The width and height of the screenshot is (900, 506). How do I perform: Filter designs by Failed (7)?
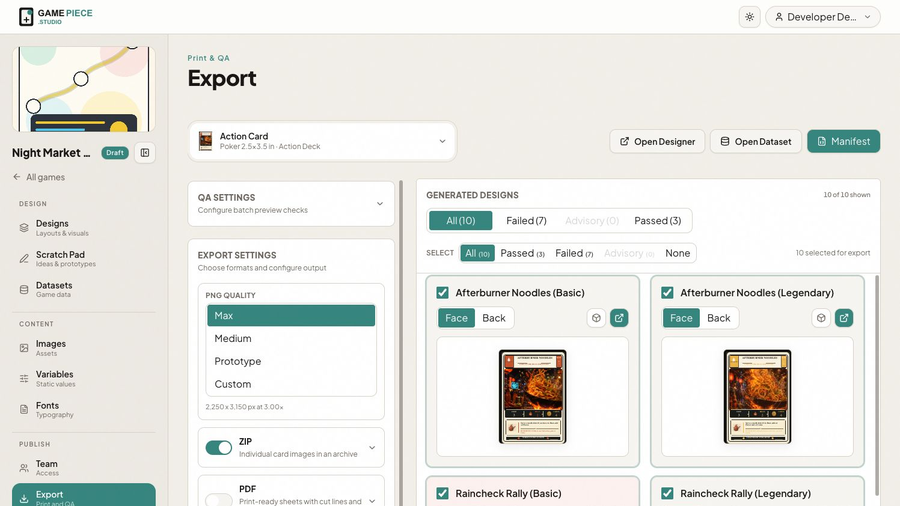[526, 221]
